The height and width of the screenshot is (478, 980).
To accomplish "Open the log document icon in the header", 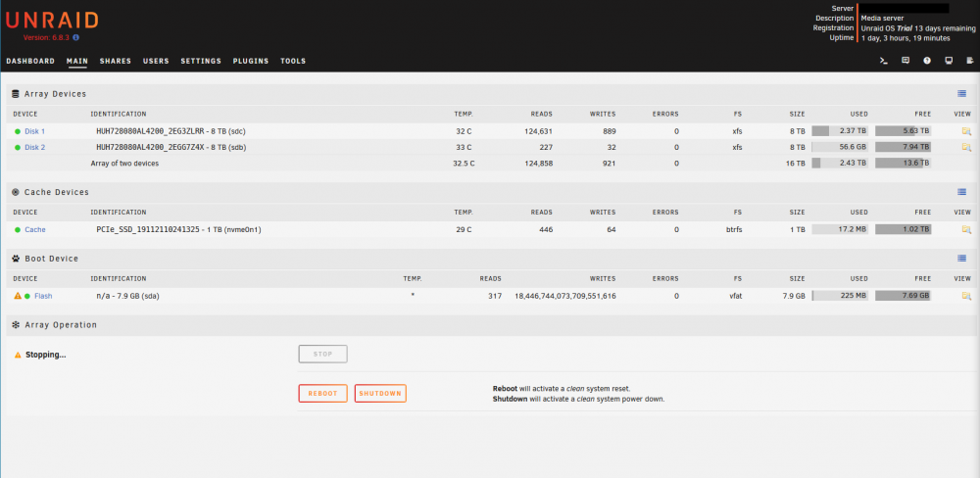I will 970,62.
